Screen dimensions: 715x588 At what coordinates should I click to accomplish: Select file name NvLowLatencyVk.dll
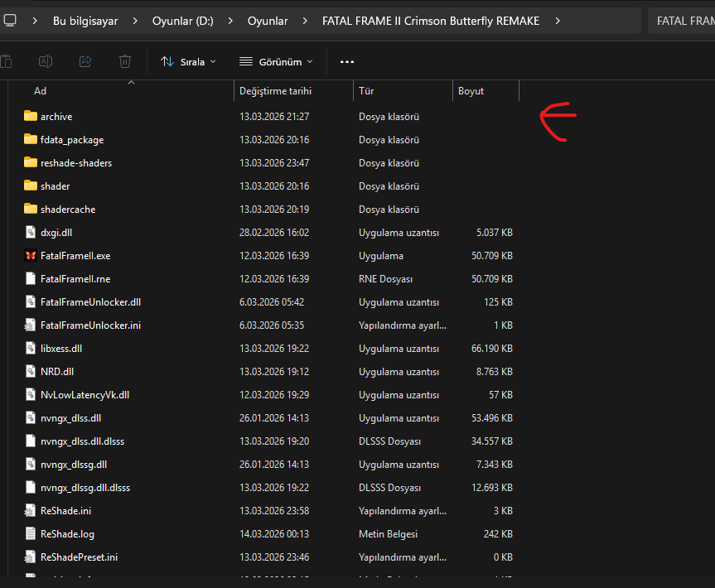tap(85, 395)
